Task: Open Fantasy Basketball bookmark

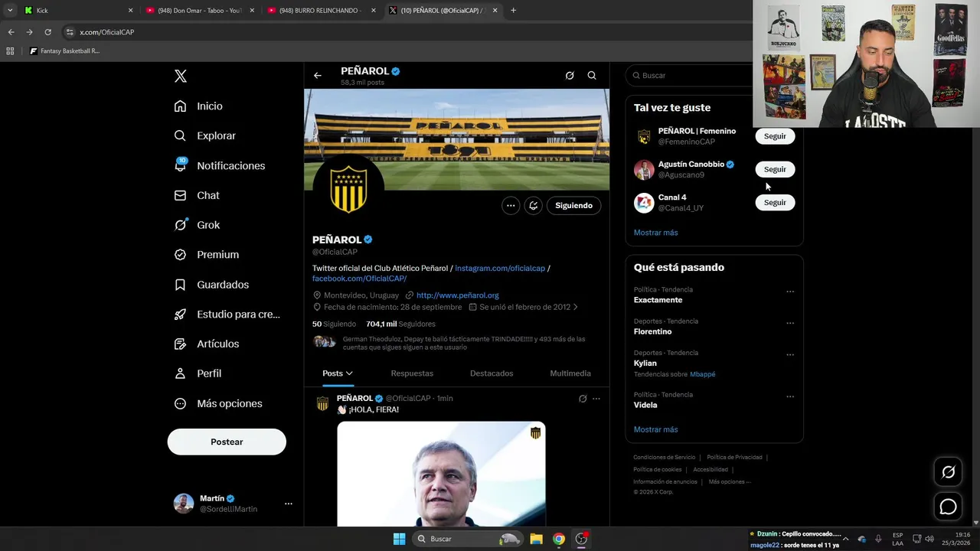Action: point(65,51)
